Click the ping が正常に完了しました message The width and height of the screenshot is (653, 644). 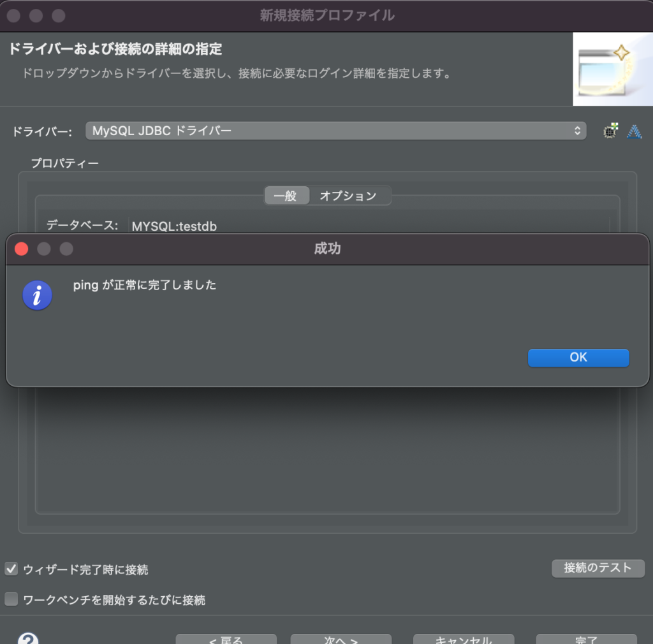[145, 285]
